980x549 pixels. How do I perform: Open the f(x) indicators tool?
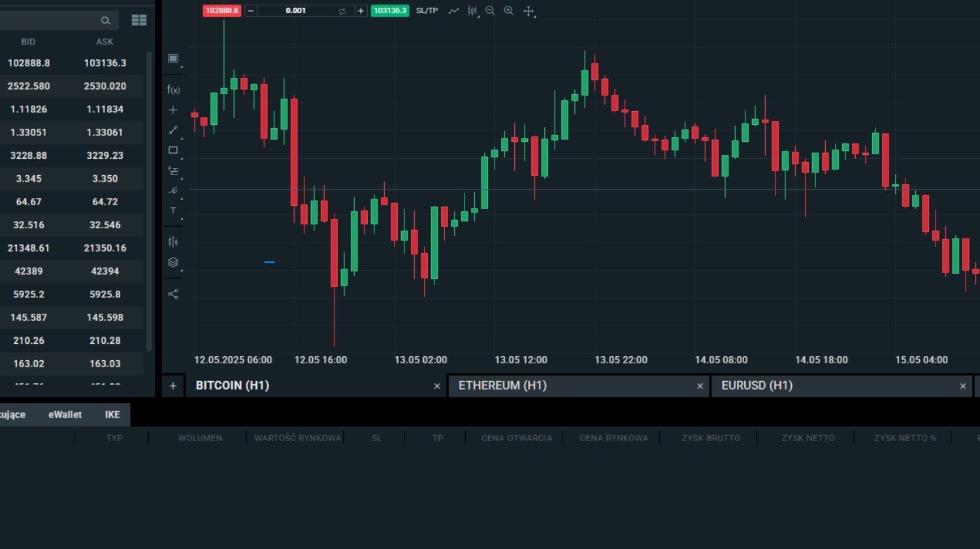(173, 90)
